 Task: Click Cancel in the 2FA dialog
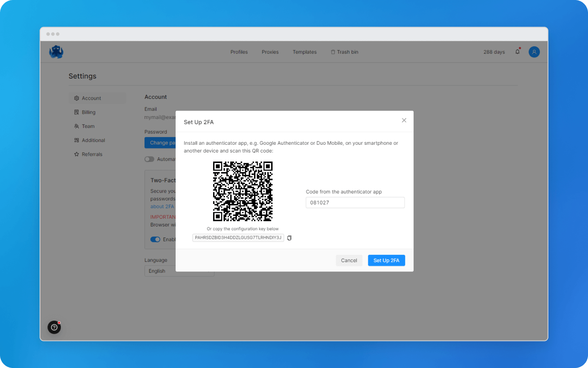(349, 260)
